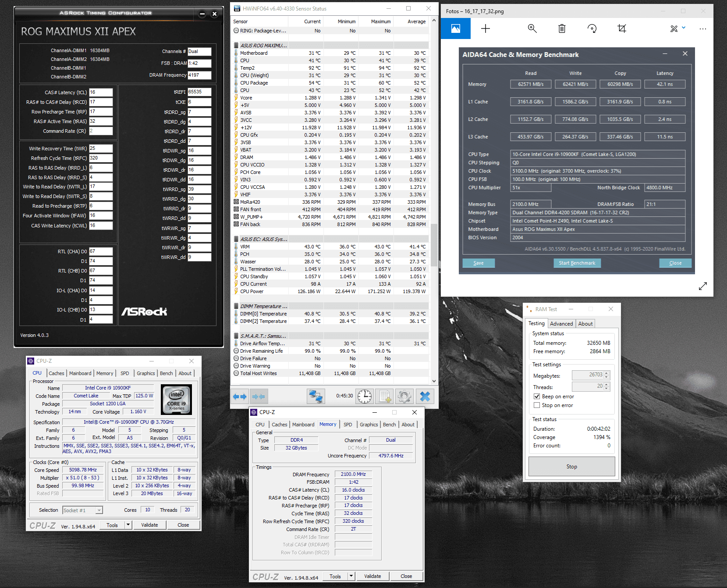This screenshot has width=727, height=588.
Task: Switch to Advanced tab in RAM Test
Action: pos(561,324)
